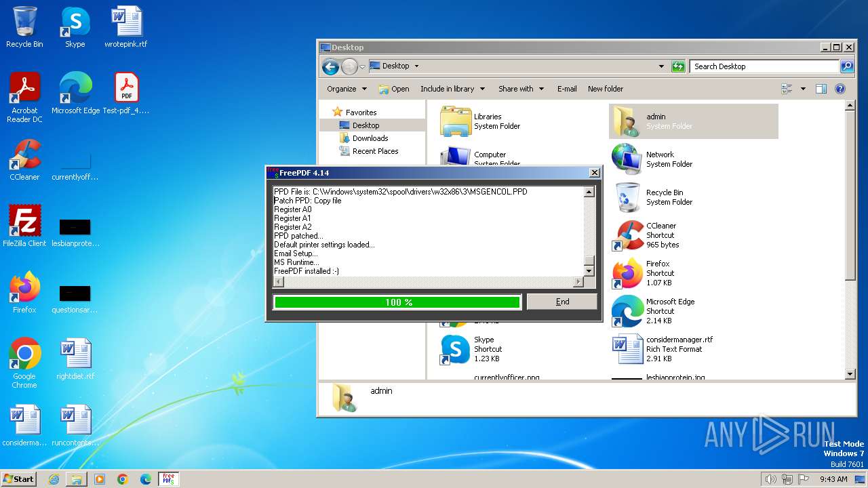Click the FreePDF log scroll up arrow
This screenshot has width=868, height=488.
coord(589,192)
